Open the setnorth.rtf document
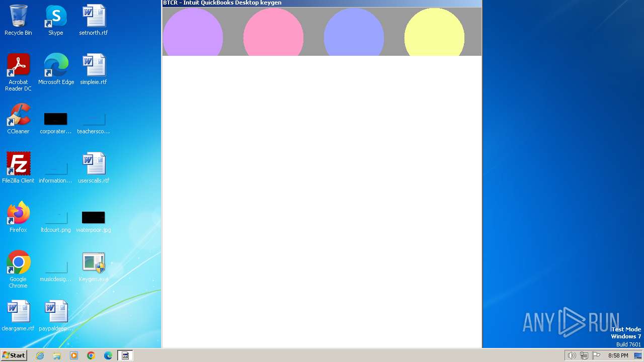644x362 pixels. tap(94, 20)
